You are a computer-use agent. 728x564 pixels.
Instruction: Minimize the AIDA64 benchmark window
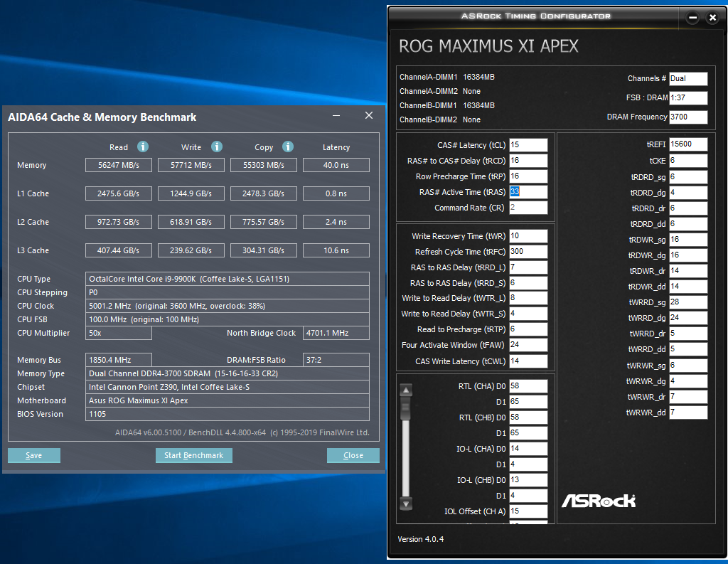pos(336,115)
